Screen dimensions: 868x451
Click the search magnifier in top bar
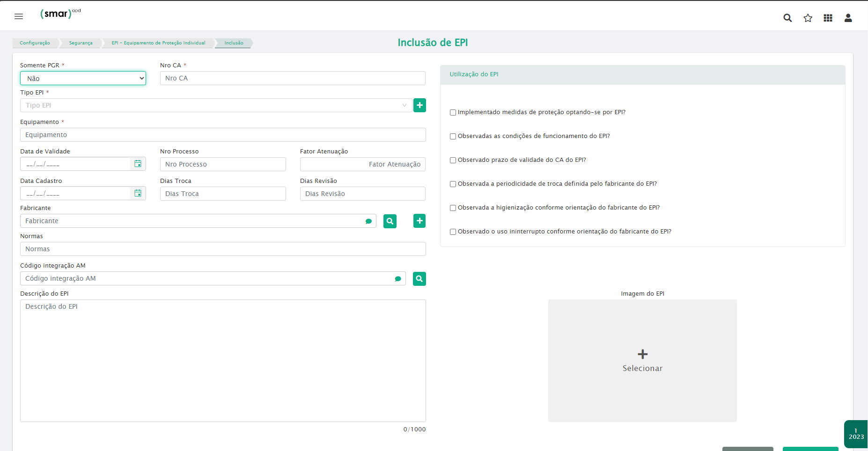[x=787, y=18]
